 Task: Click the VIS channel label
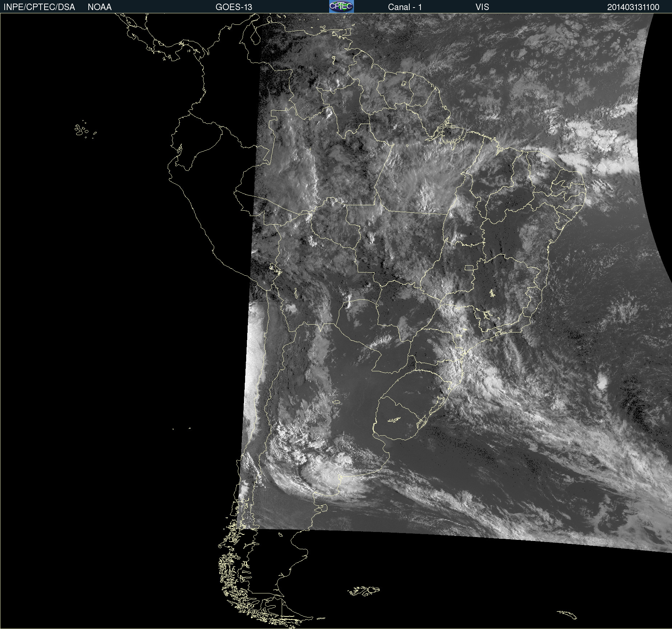tap(482, 7)
